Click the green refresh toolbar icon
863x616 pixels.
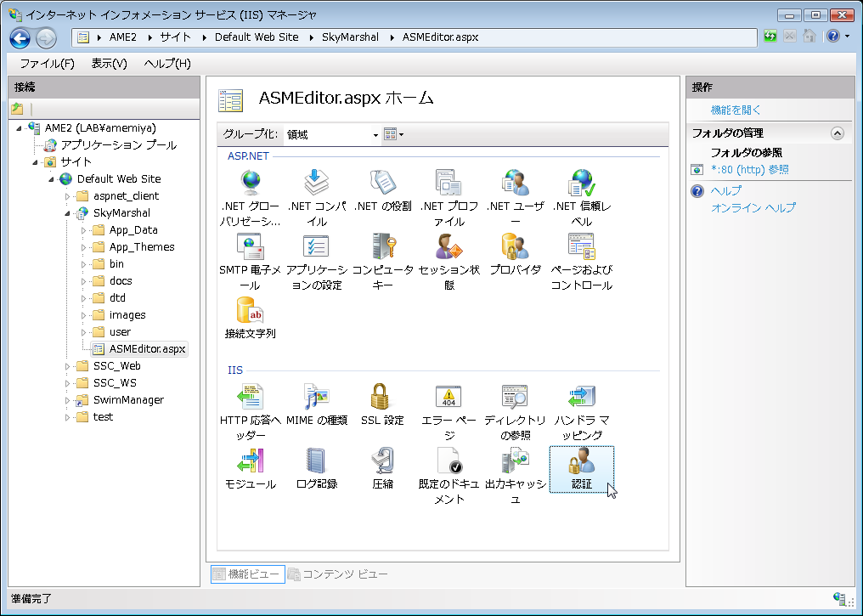770,37
